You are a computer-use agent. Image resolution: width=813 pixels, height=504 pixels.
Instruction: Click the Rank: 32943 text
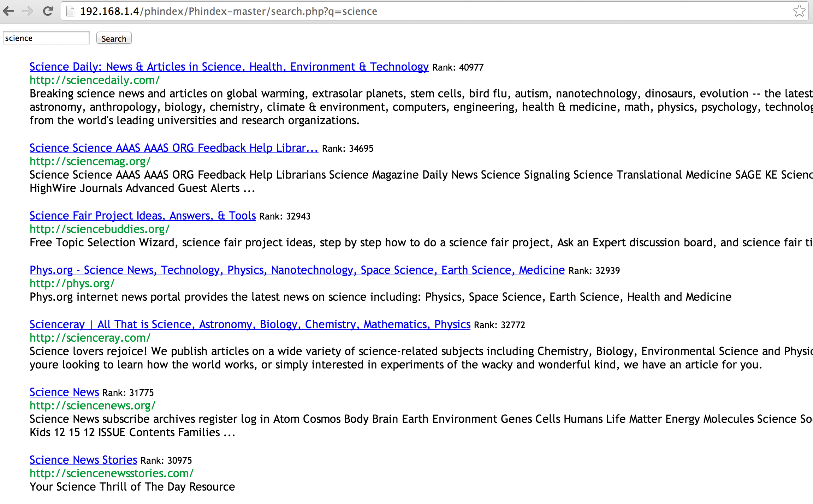point(285,216)
